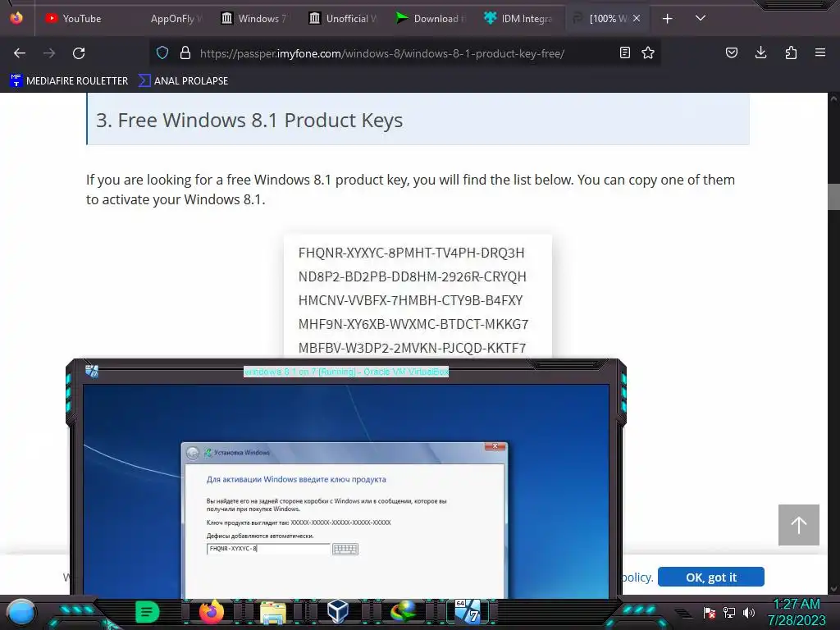Go back to the previous page
Viewport: 840px width, 630px height.
point(20,53)
